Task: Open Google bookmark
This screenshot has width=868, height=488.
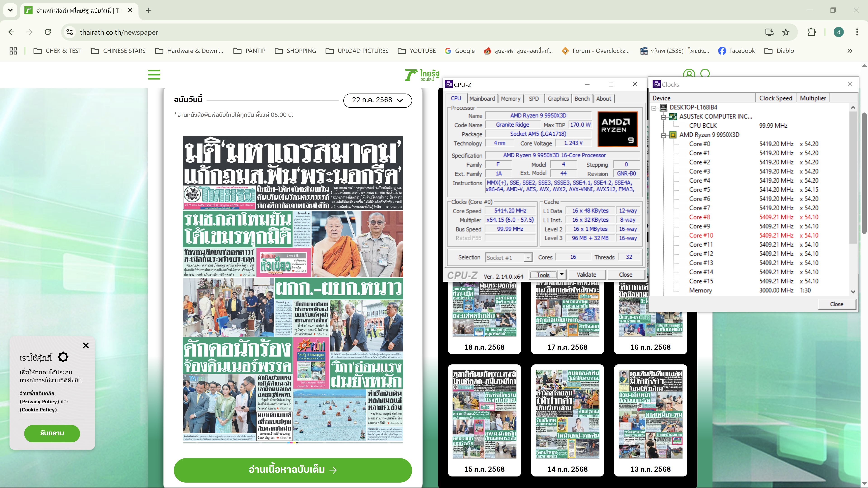Action: coord(460,51)
